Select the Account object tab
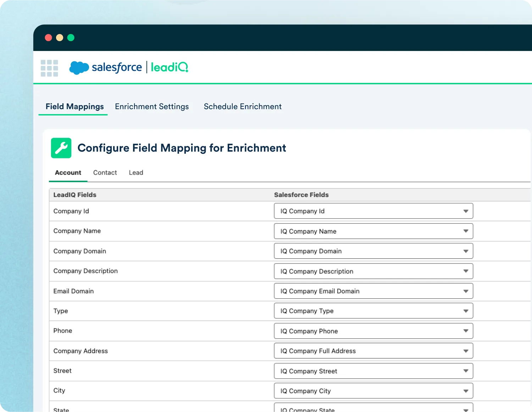 (68, 173)
